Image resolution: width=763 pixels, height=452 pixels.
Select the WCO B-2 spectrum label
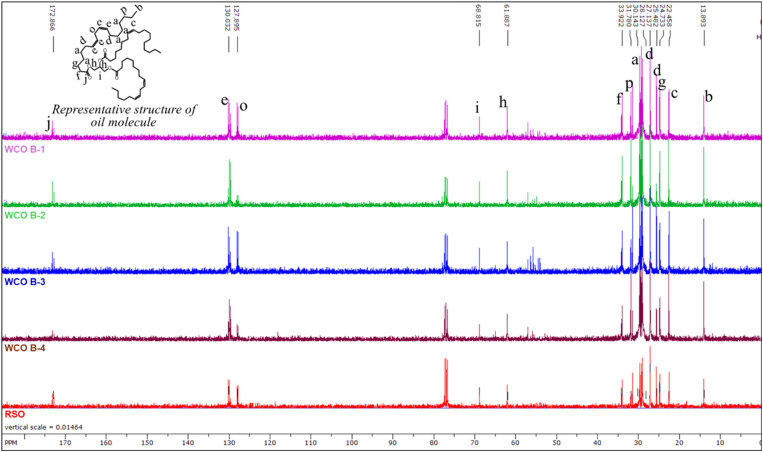click(x=24, y=216)
